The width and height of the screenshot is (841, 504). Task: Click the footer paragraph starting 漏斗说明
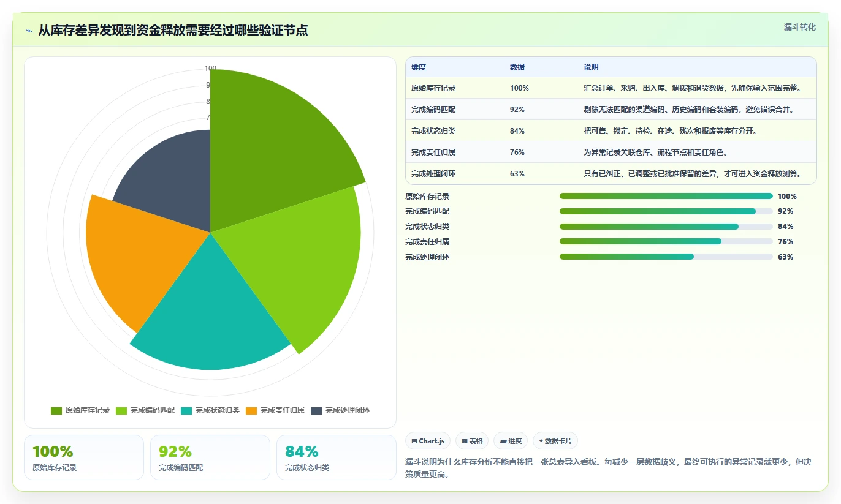tap(609, 468)
